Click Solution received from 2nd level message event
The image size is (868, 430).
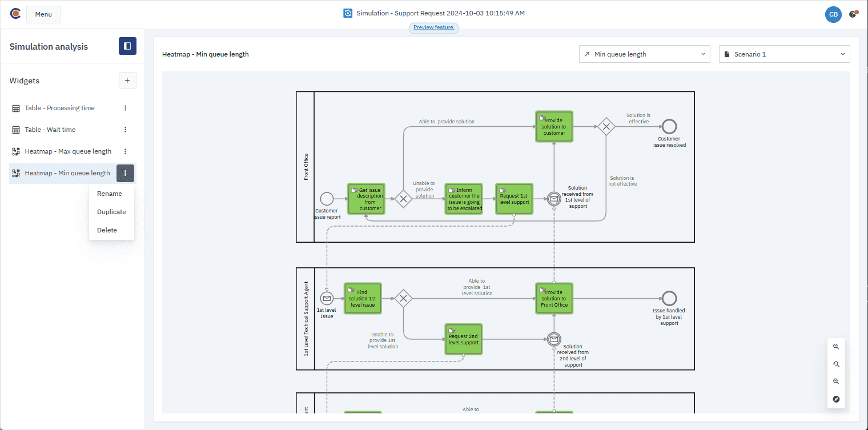(553, 339)
